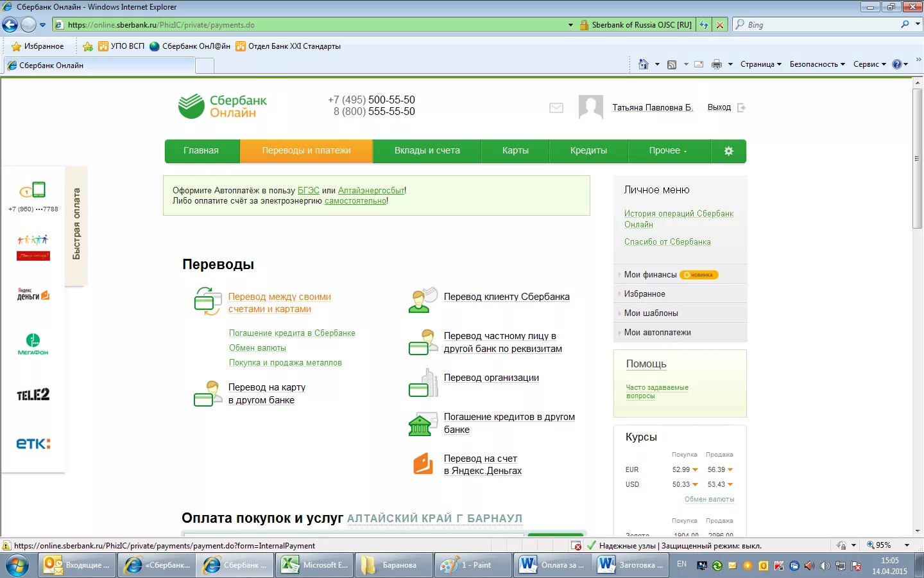Expand Мои финансы section in personal menu

pos(680,274)
